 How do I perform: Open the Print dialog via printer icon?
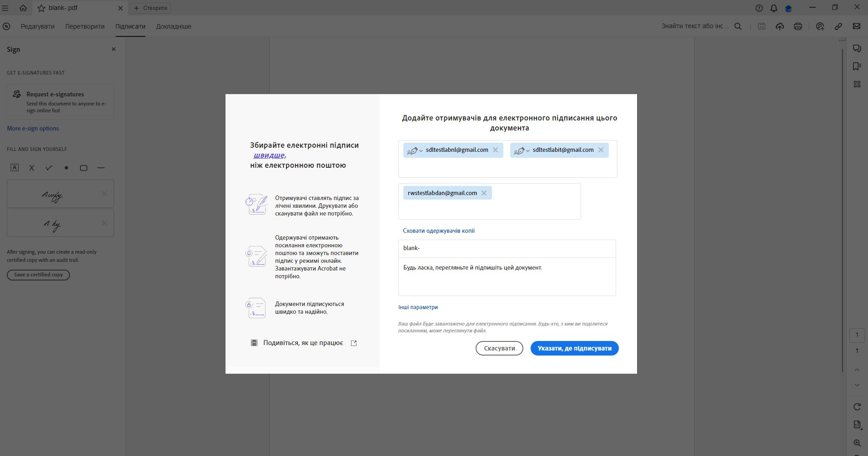[x=797, y=26]
